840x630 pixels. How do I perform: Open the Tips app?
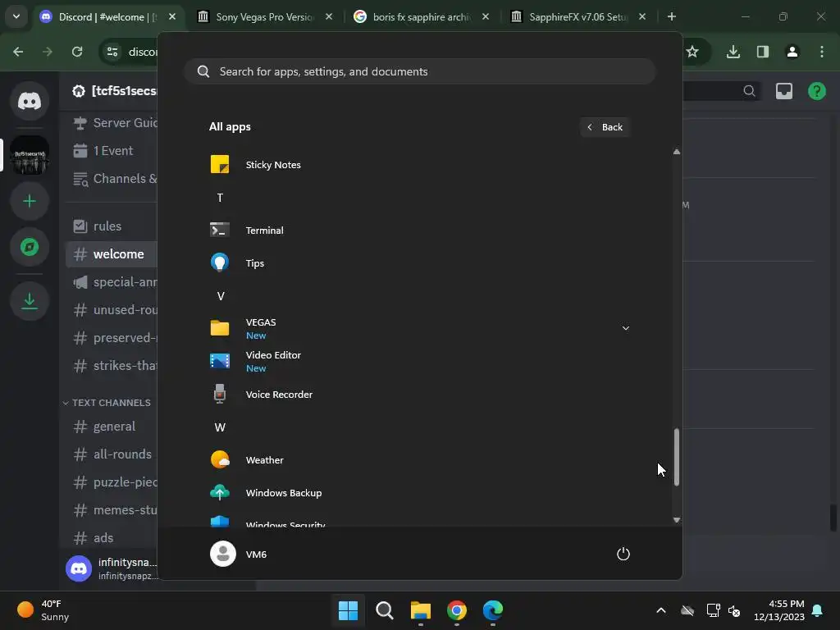pyautogui.click(x=419, y=263)
